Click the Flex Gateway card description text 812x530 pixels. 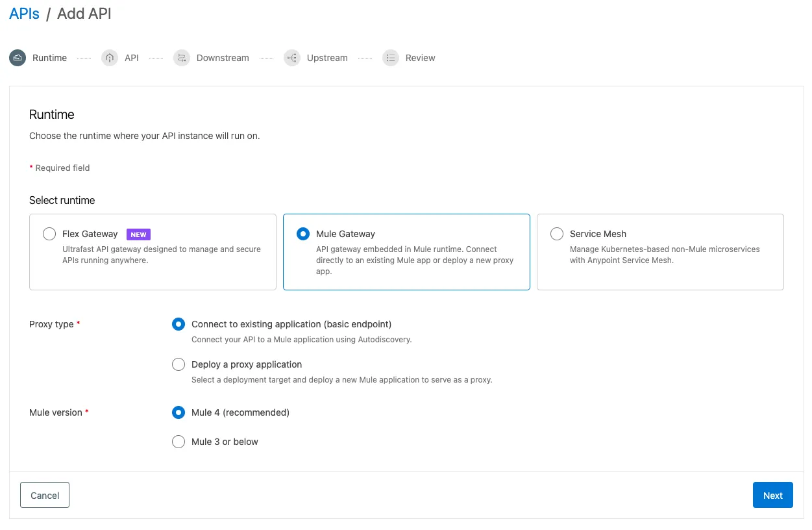(162, 255)
